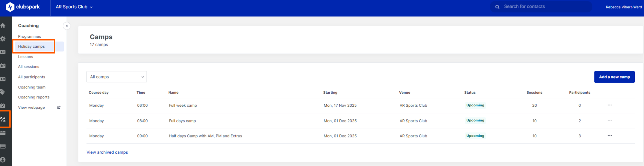Open the membership ID card icon in the sidebar
This screenshot has width=644, height=166.
tap(3, 79)
